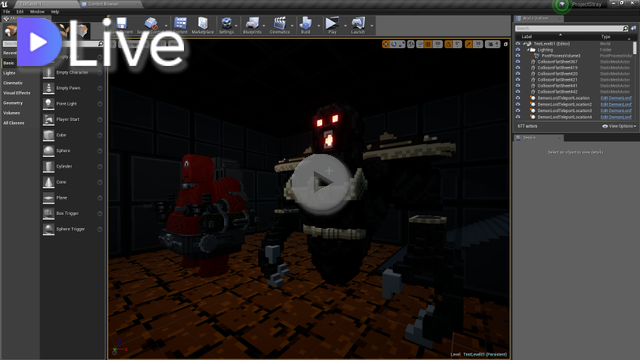
Task: Open the Edit menu
Action: [x=20, y=12]
